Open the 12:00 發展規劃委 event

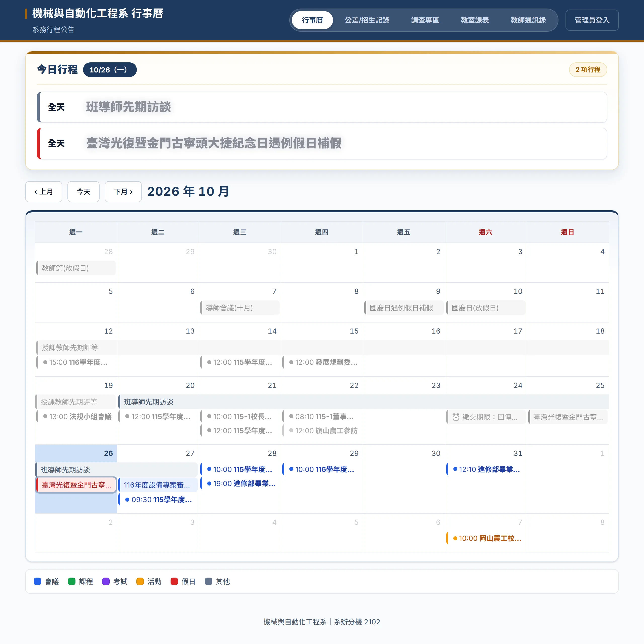click(322, 362)
